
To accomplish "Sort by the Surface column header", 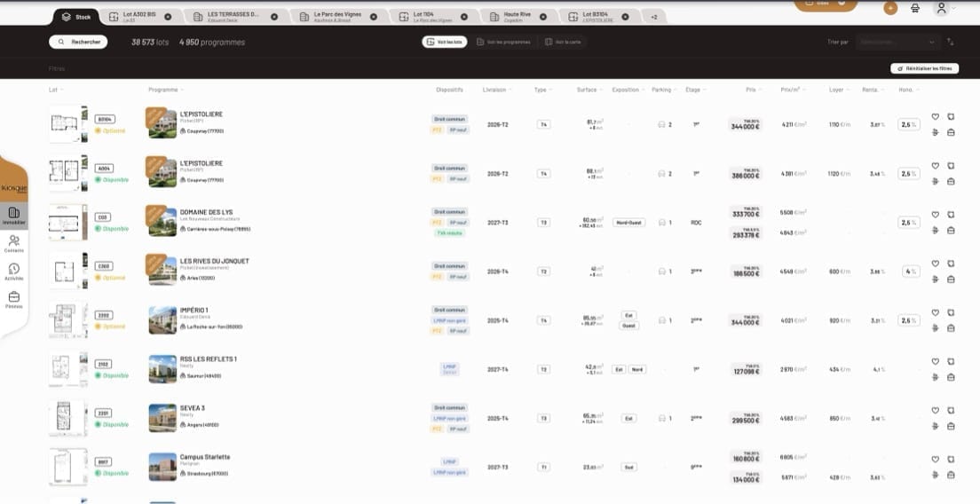I will point(589,90).
